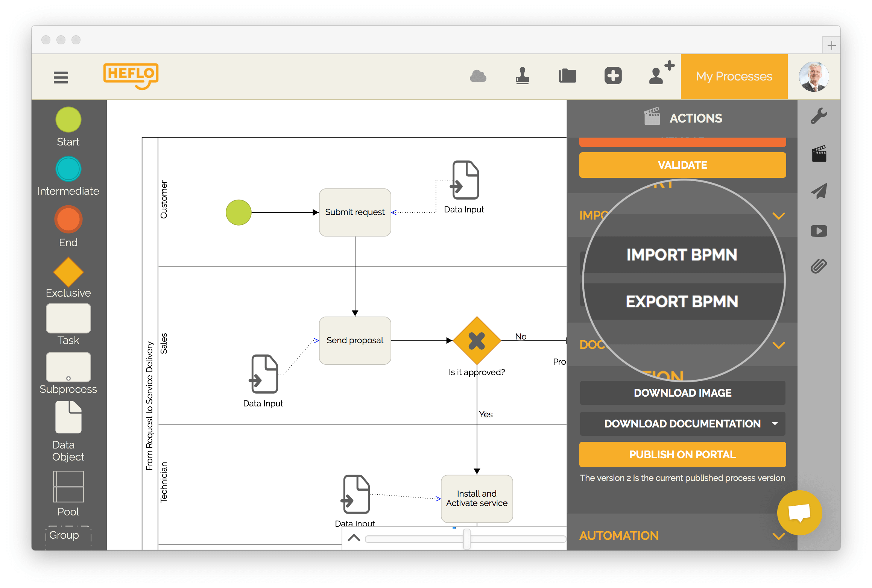Click the DOWNLOAD IMAGE button
The height and width of the screenshot is (588, 872).
[x=682, y=393]
